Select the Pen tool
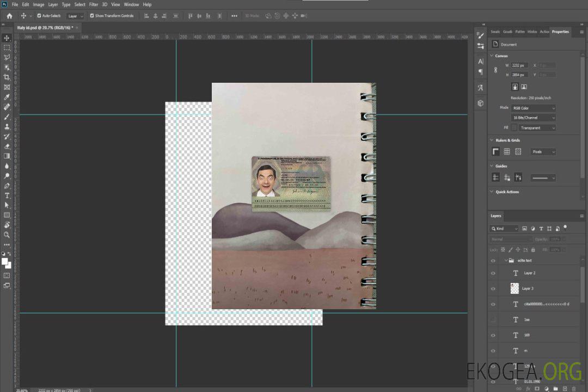This screenshot has height=392, width=588. [7, 186]
